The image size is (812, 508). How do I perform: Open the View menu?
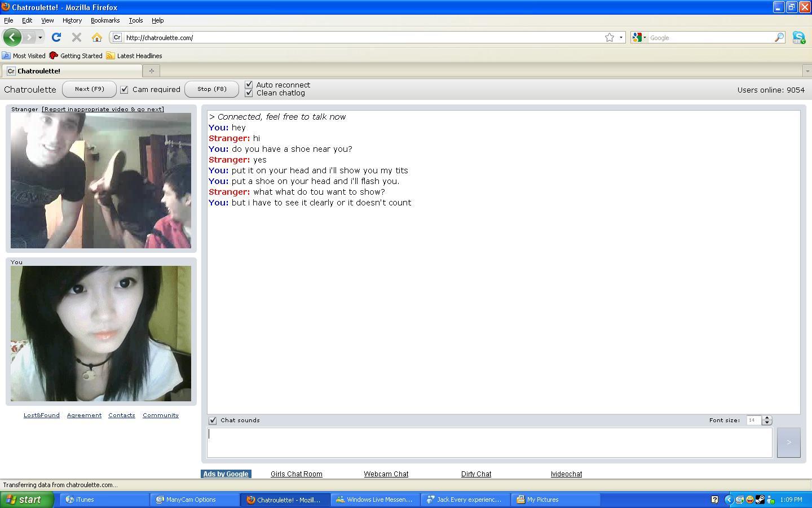[x=47, y=20]
